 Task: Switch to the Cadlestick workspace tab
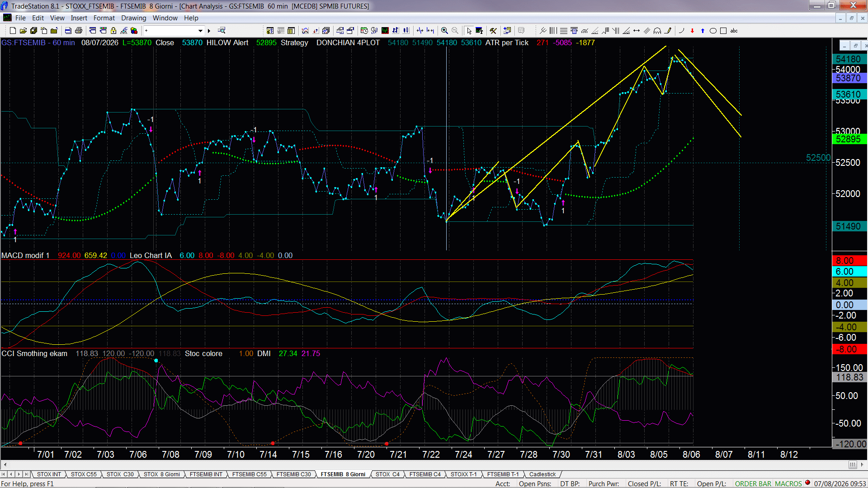click(x=542, y=474)
